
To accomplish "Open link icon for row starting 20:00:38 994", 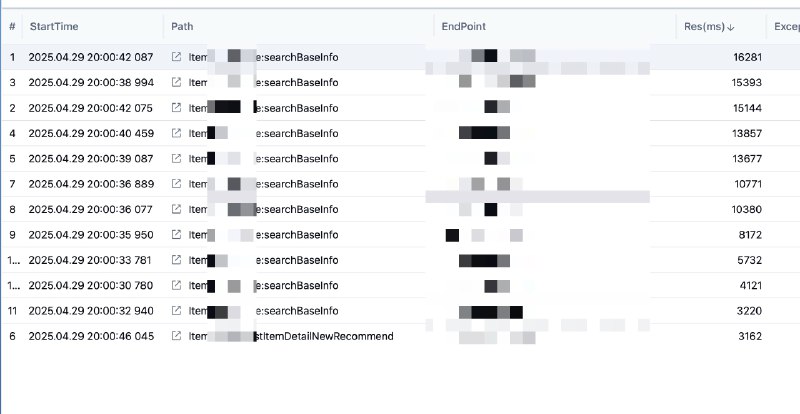I will point(177,82).
